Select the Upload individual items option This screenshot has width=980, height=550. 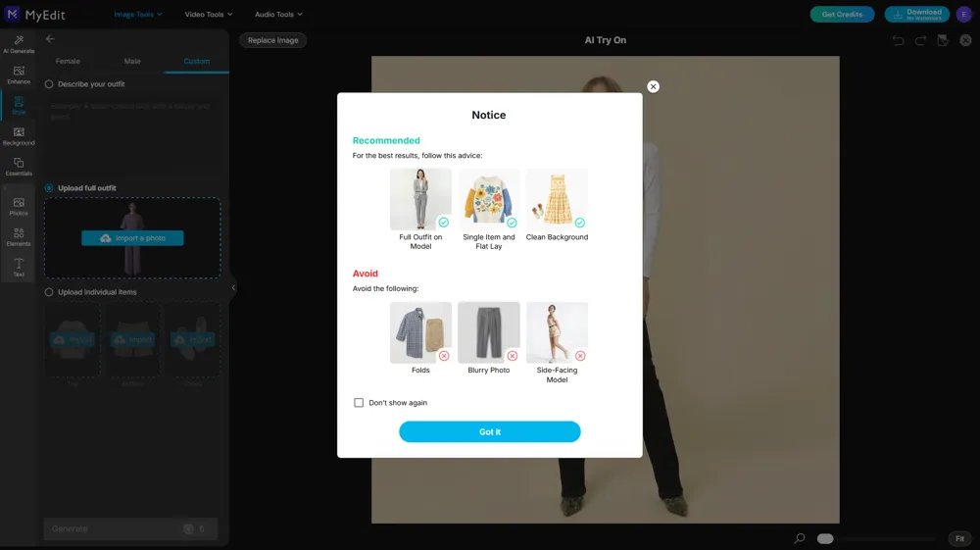(x=49, y=292)
